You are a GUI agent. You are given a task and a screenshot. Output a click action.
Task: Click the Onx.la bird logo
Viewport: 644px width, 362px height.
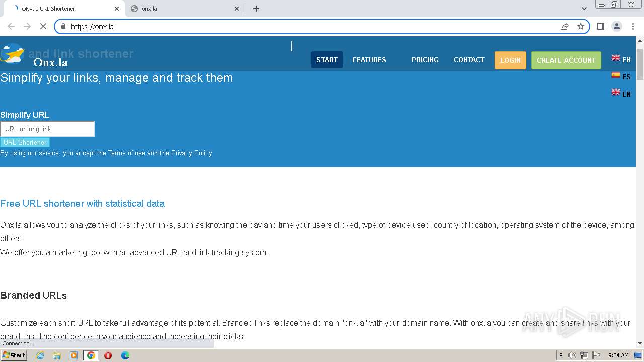(13, 53)
